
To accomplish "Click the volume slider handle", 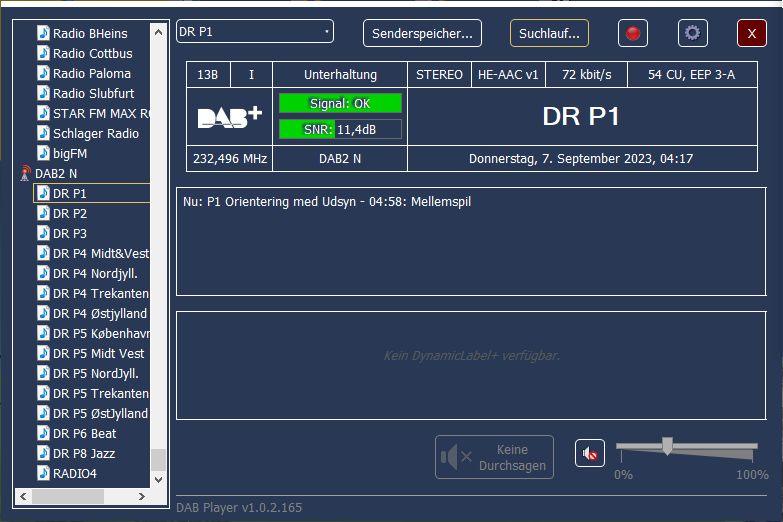I will (x=667, y=446).
